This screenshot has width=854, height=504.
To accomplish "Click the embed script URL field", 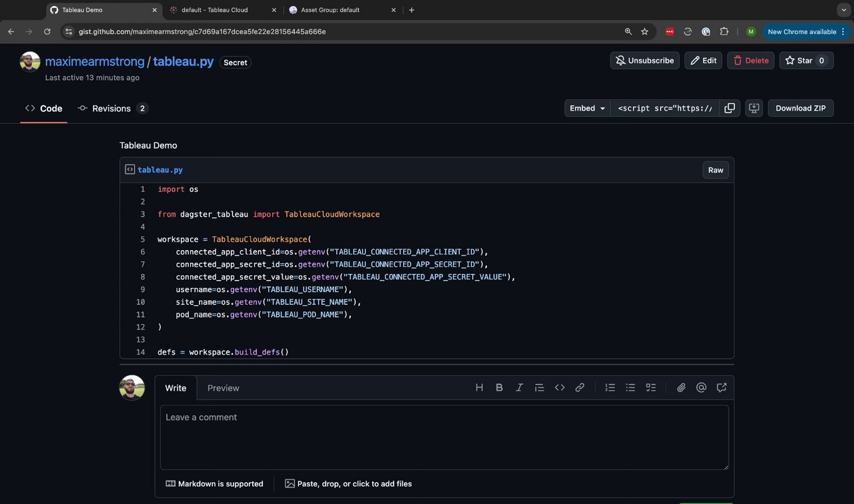I will 665,108.
